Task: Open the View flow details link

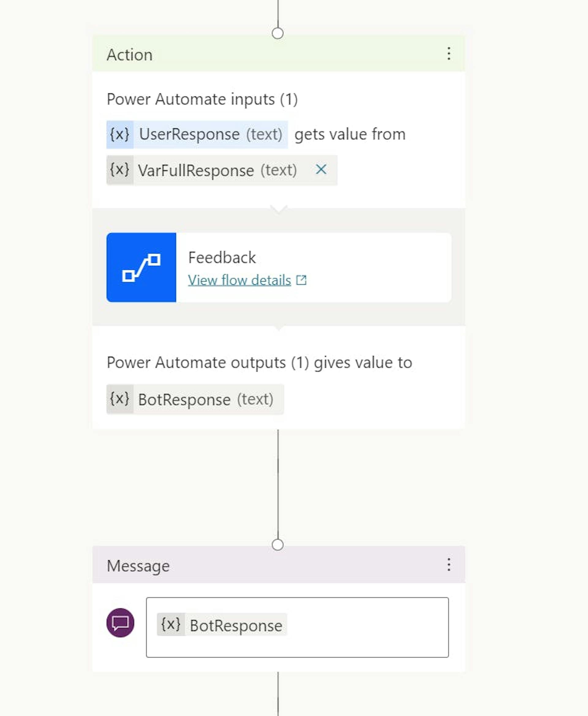Action: tap(239, 280)
